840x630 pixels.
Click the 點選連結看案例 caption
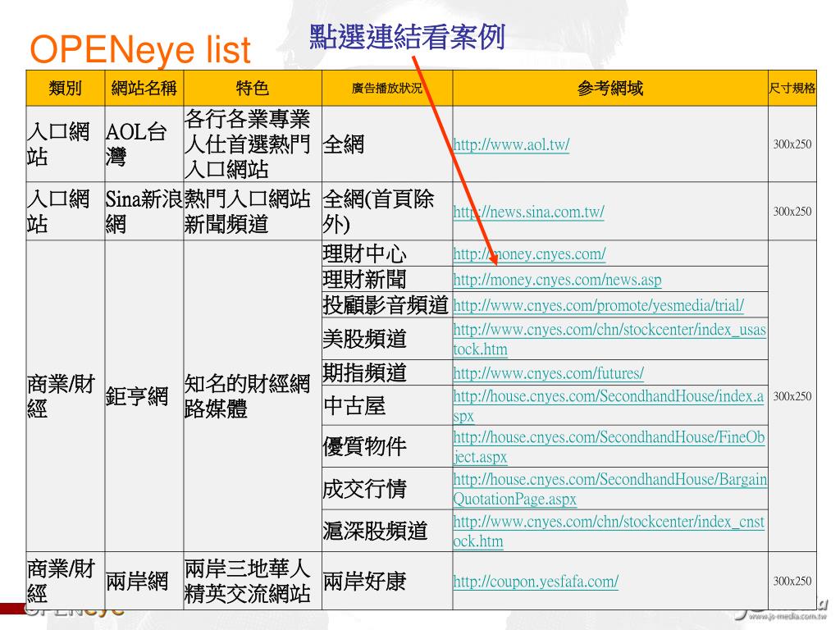click(x=407, y=36)
